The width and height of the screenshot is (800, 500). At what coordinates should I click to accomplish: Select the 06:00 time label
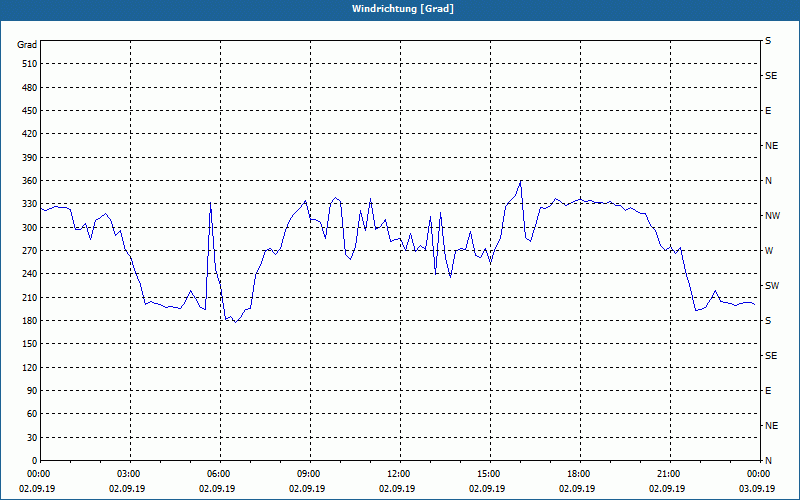(x=217, y=473)
